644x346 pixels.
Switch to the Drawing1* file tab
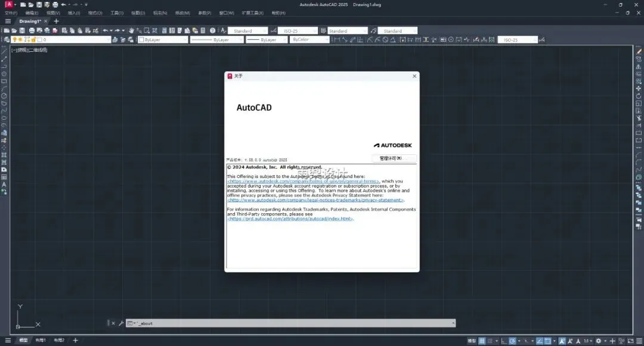(x=30, y=21)
